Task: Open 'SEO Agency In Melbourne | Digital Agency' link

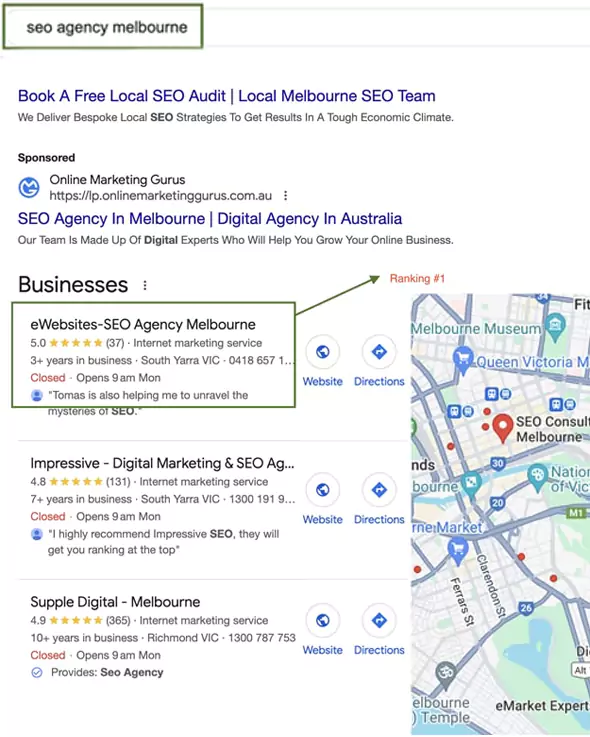Action: [x=210, y=219]
